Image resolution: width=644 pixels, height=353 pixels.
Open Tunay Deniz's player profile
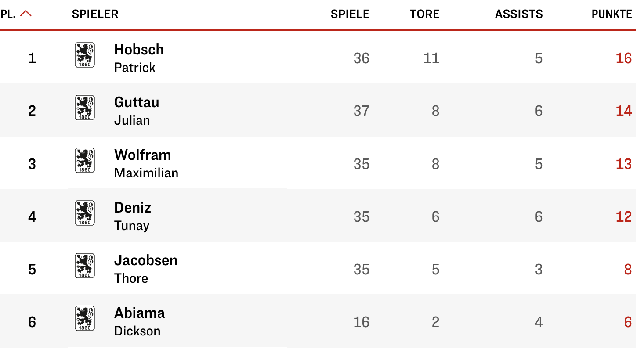pyautogui.click(x=132, y=216)
